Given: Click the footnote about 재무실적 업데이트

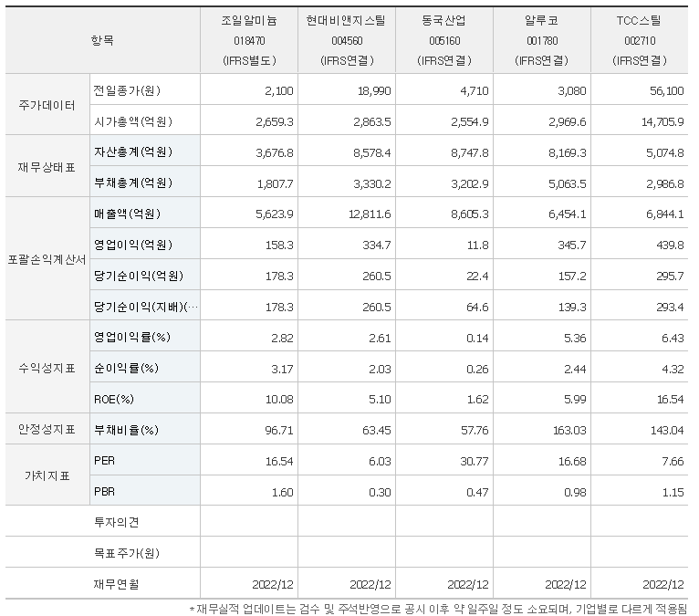Looking at the screenshot, I should (x=438, y=609).
